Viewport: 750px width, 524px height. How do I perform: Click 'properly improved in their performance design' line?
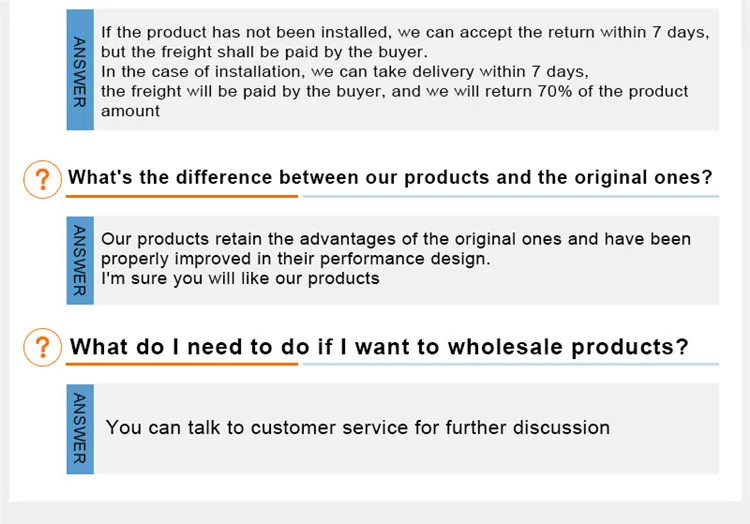click(296, 259)
